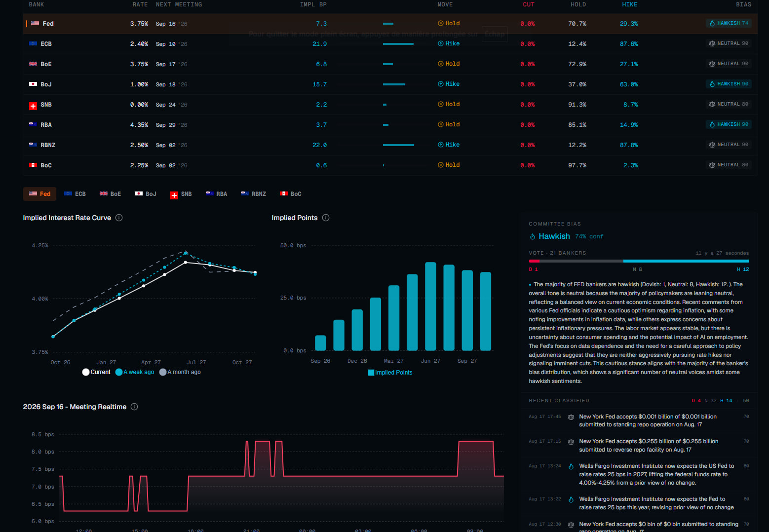Click the Fed row HAWKISH 74 bias badge
This screenshot has width=769, height=532.
click(x=729, y=23)
